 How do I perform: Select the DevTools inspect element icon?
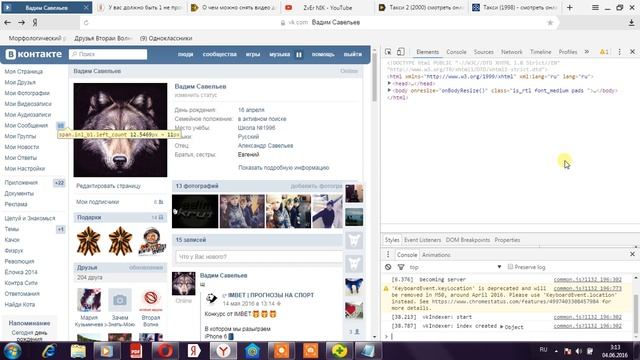click(388, 52)
